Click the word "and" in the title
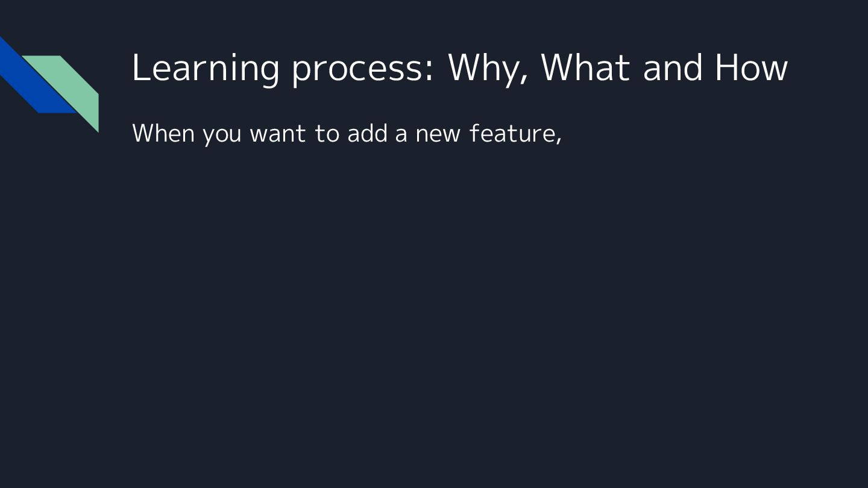Screen dimensions: 868x488 tap(673, 67)
